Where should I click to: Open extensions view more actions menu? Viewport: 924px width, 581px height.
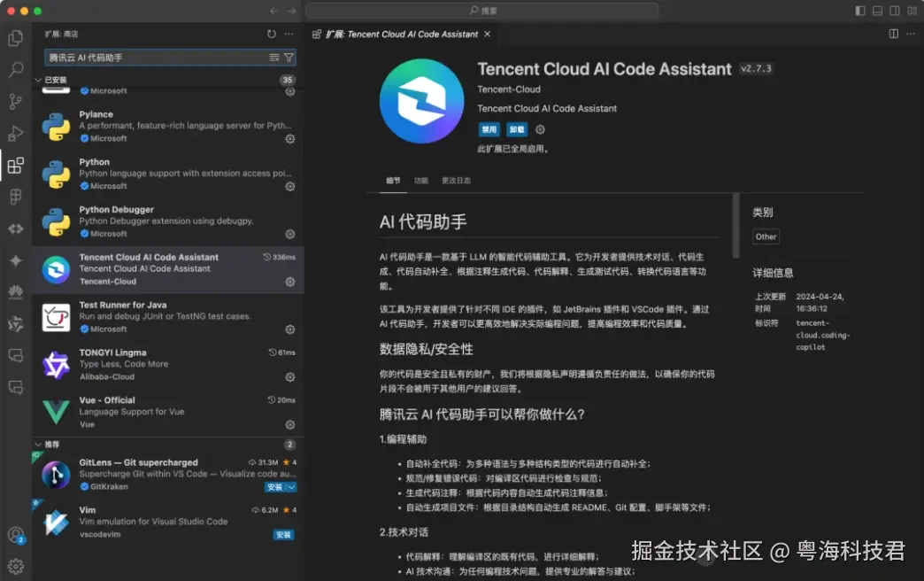click(289, 35)
